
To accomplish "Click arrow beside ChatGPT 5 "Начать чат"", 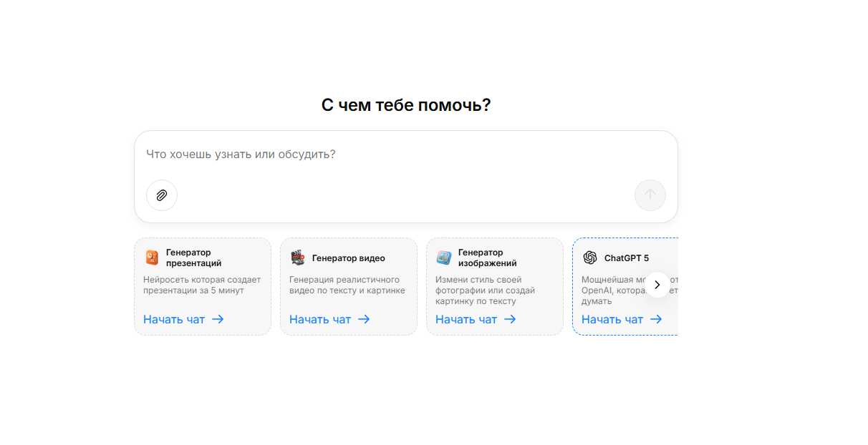I will [656, 319].
